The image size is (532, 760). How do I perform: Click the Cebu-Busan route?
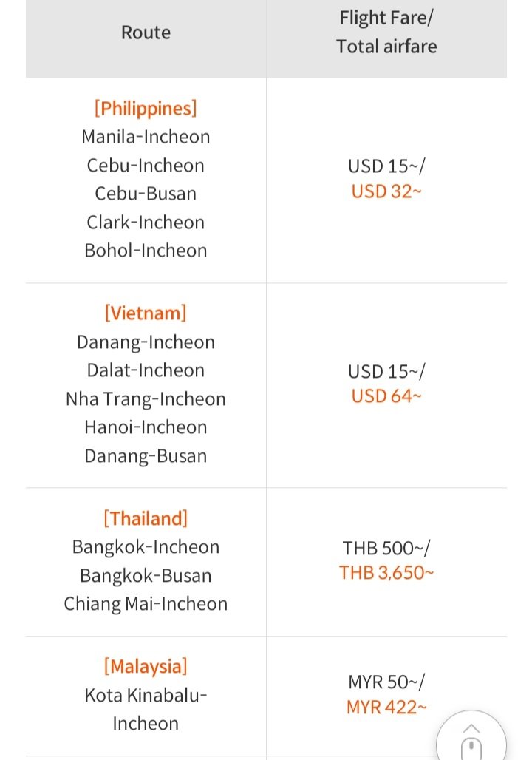tap(146, 194)
